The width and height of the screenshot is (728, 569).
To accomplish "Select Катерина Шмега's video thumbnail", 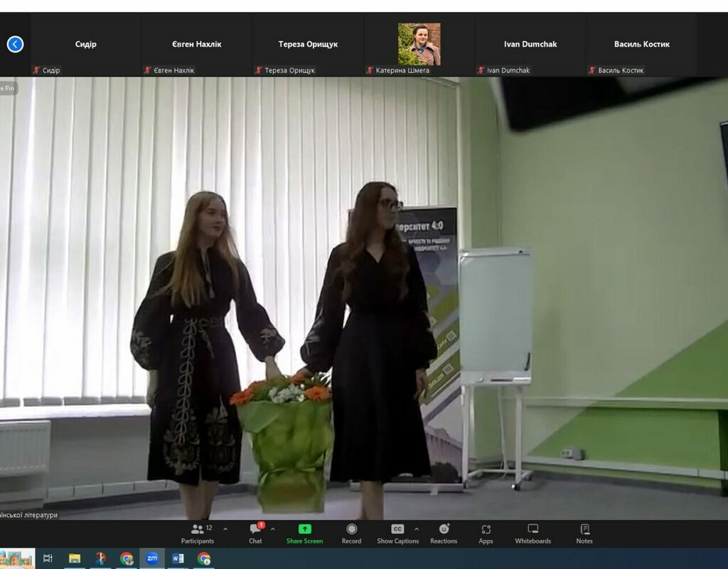I will (419, 44).
